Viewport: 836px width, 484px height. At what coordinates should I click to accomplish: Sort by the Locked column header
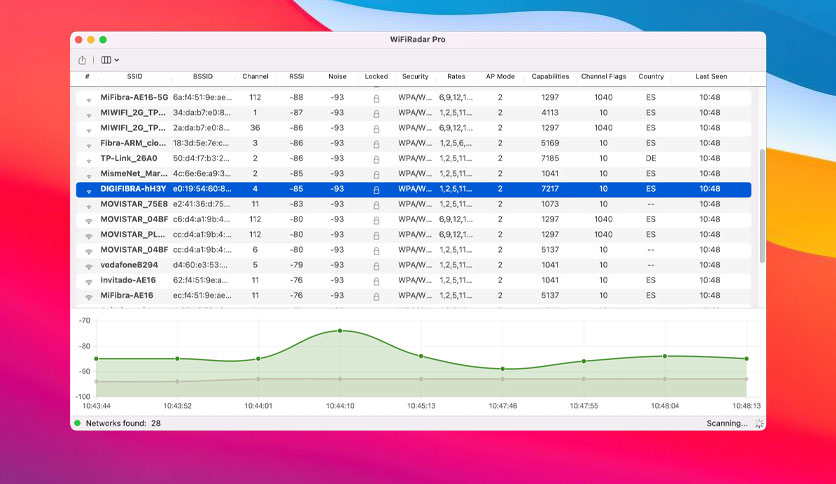point(376,77)
